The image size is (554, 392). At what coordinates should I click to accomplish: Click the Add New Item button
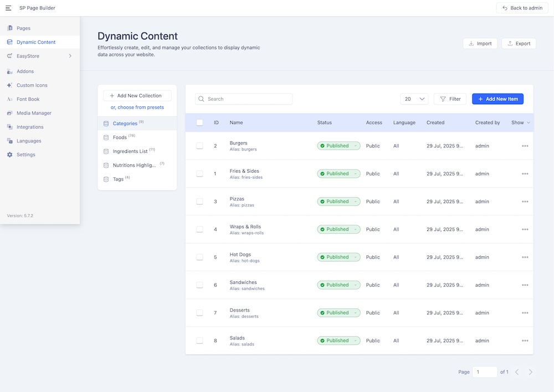pos(497,99)
